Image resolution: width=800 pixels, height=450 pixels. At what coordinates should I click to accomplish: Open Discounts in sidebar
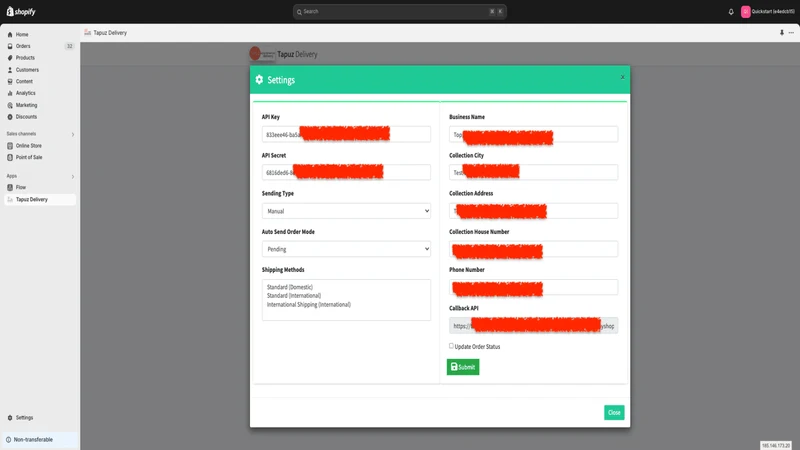[26, 117]
